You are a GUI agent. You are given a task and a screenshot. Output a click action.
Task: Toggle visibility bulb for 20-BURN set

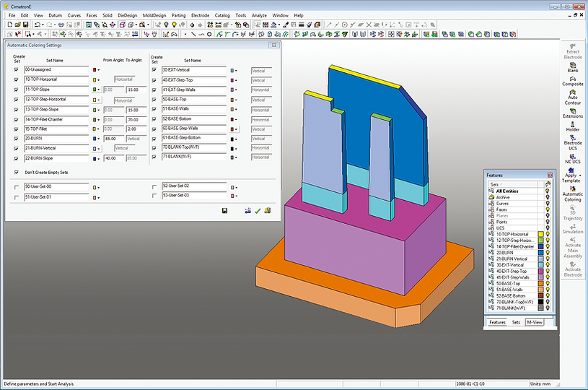[x=548, y=253]
